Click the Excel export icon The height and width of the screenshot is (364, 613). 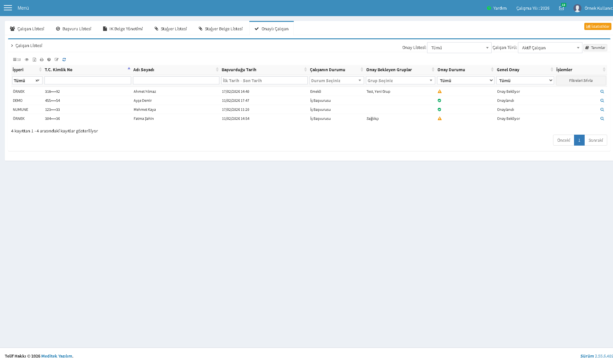pos(34,60)
